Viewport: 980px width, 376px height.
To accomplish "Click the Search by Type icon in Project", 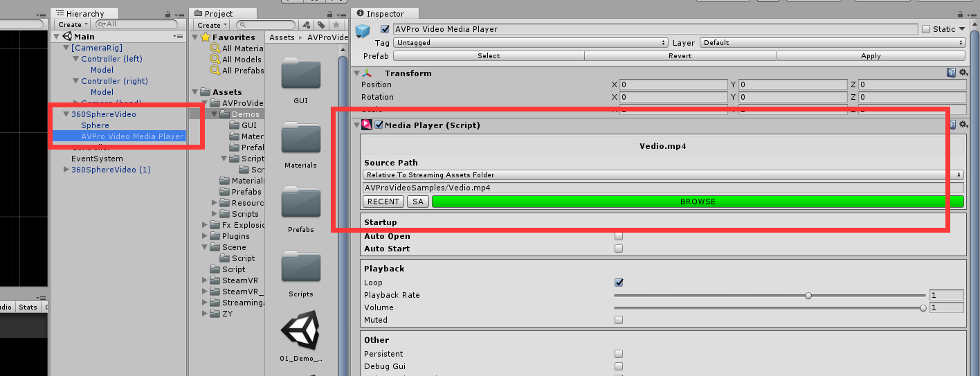I will [x=307, y=25].
